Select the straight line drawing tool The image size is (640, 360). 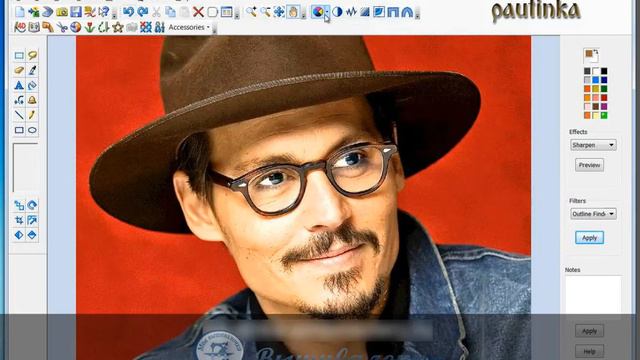(19, 115)
